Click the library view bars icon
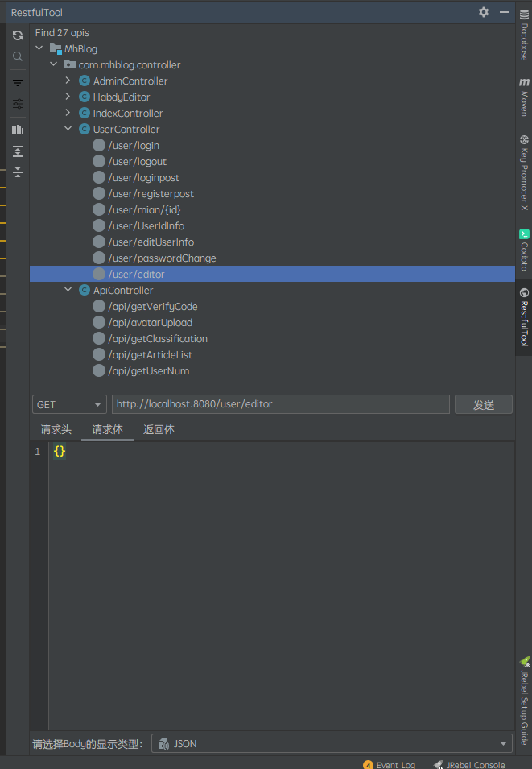 click(18, 130)
